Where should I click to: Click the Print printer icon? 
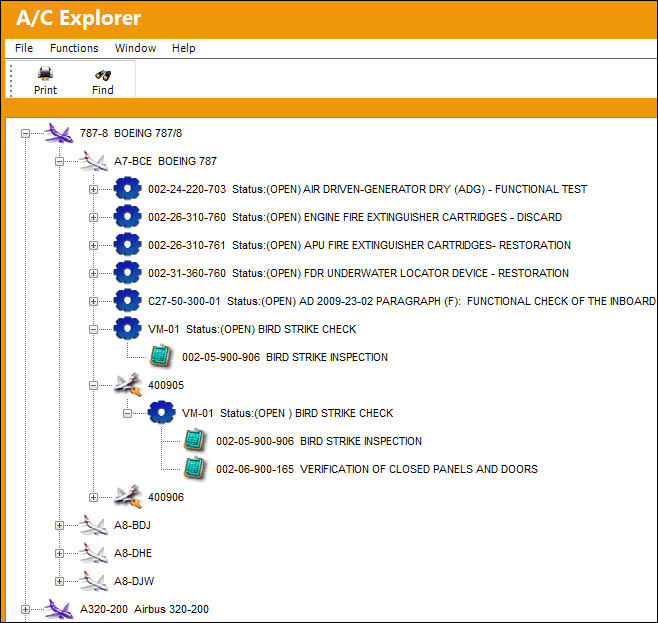[x=45, y=73]
